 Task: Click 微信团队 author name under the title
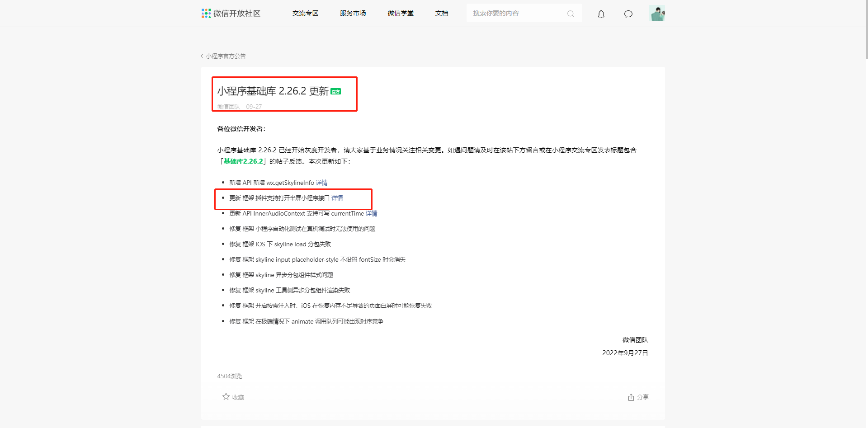click(x=228, y=107)
